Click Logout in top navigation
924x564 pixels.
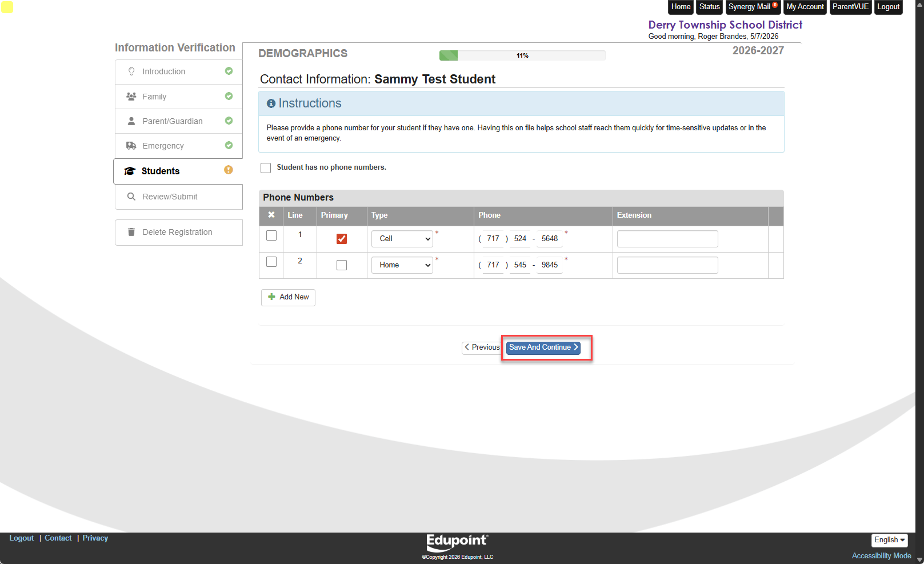click(x=889, y=7)
